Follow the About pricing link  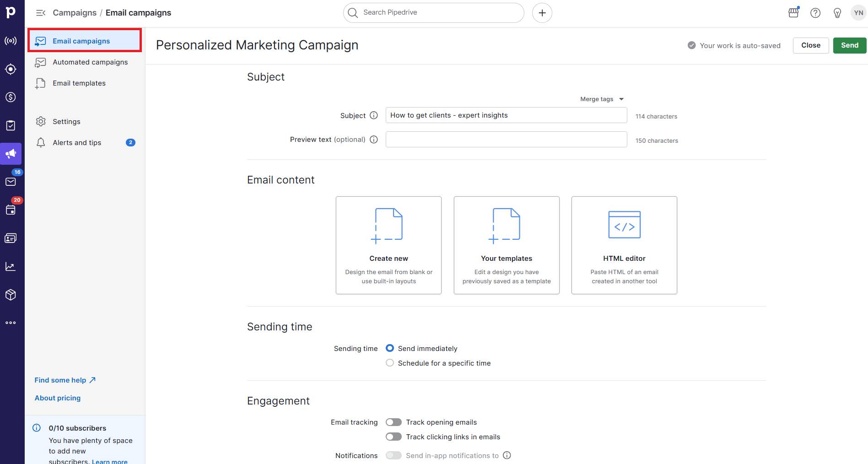click(57, 398)
